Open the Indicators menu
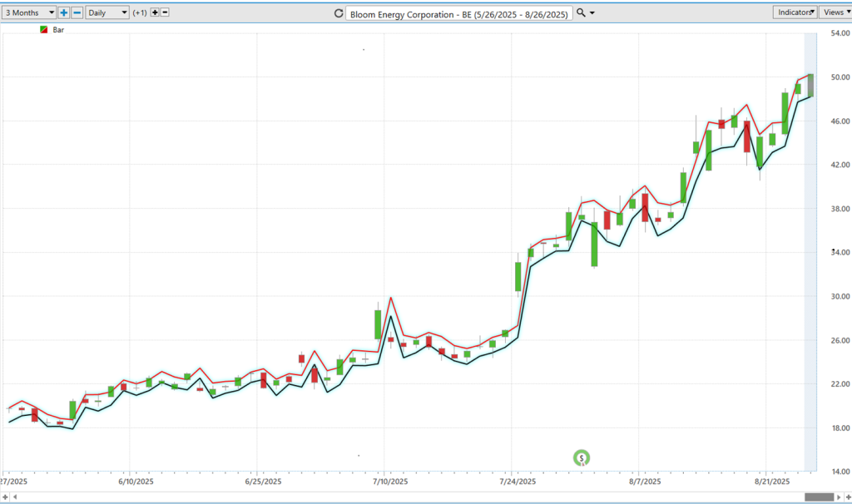 (795, 12)
